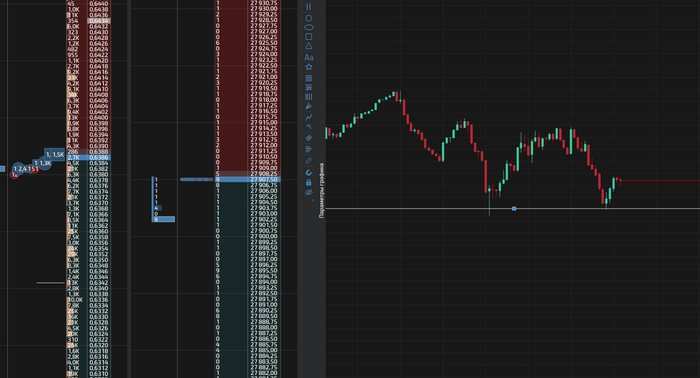Viewport: 700px width, 378px height.
Task: Click highlighted price row 27 907,50
Action: [247, 179]
